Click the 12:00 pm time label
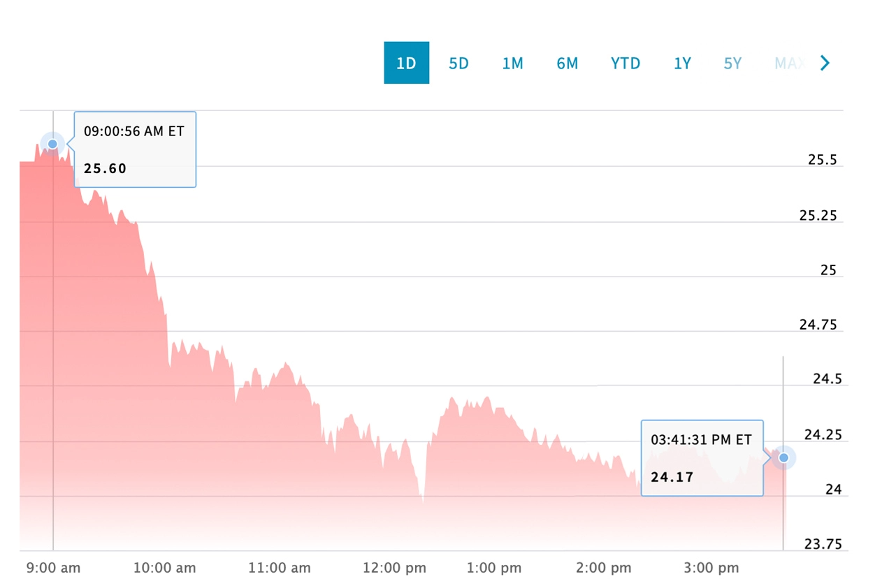 click(x=394, y=568)
